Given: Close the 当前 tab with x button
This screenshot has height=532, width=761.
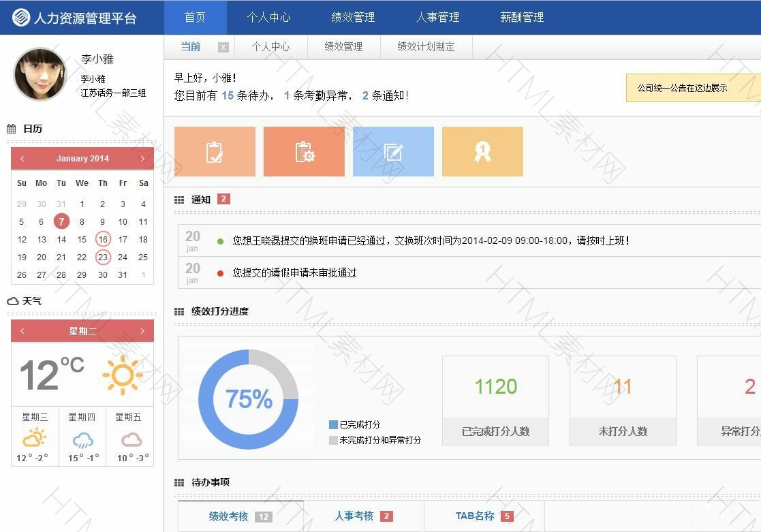Looking at the screenshot, I should click(x=223, y=47).
